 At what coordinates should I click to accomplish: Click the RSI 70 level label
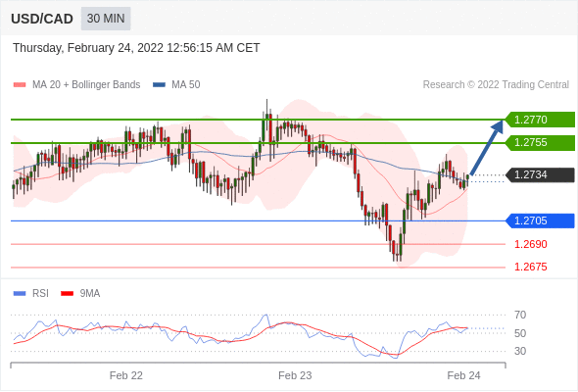(520, 315)
